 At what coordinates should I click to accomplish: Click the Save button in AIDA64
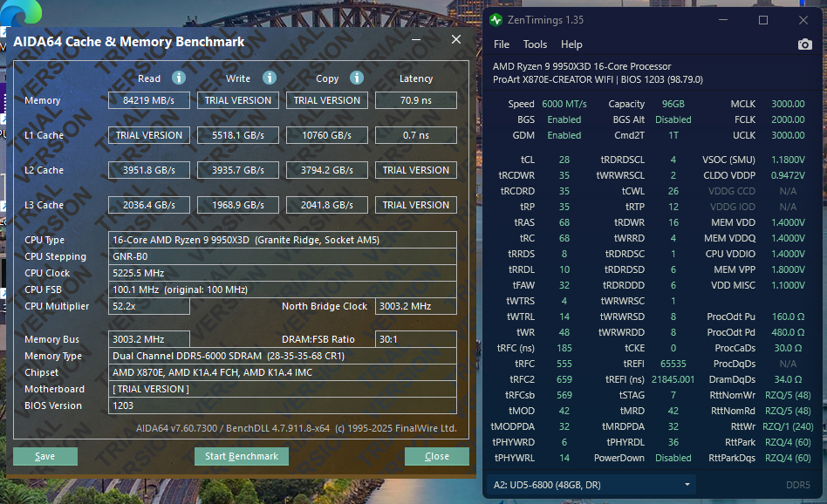tap(45, 456)
